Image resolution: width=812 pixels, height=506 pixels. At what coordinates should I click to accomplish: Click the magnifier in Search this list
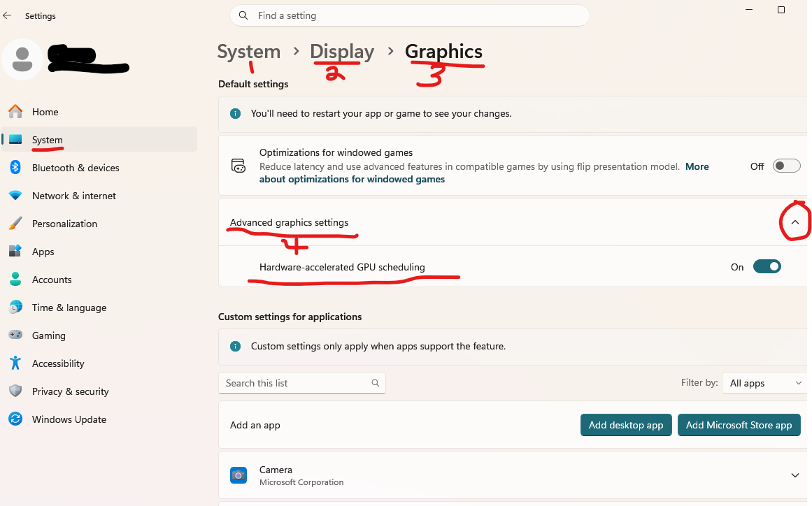click(x=376, y=383)
